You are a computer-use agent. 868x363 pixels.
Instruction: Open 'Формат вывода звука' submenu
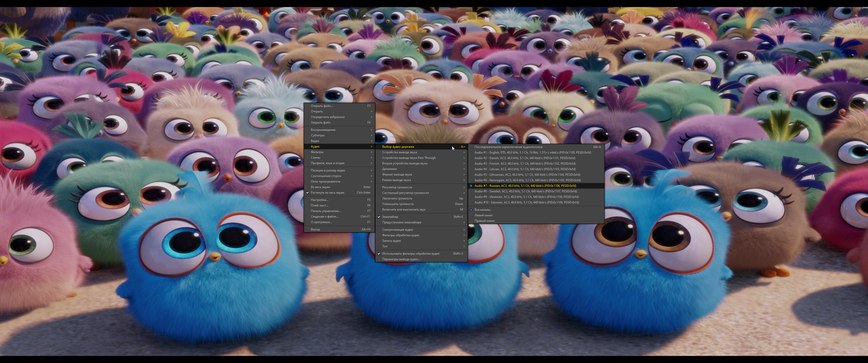coord(422,174)
